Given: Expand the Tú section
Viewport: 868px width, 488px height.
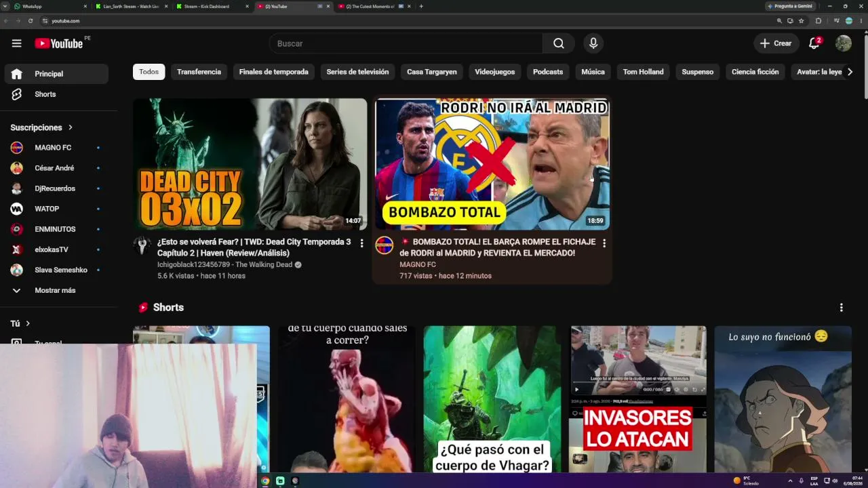Looking at the screenshot, I should click(20, 324).
